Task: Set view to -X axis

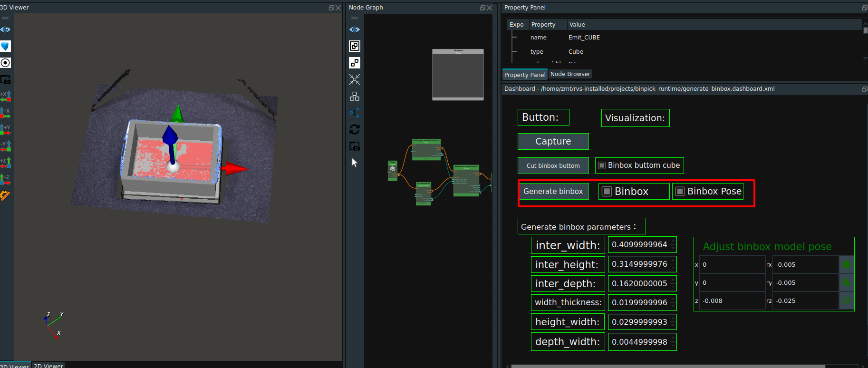Action: (5, 113)
